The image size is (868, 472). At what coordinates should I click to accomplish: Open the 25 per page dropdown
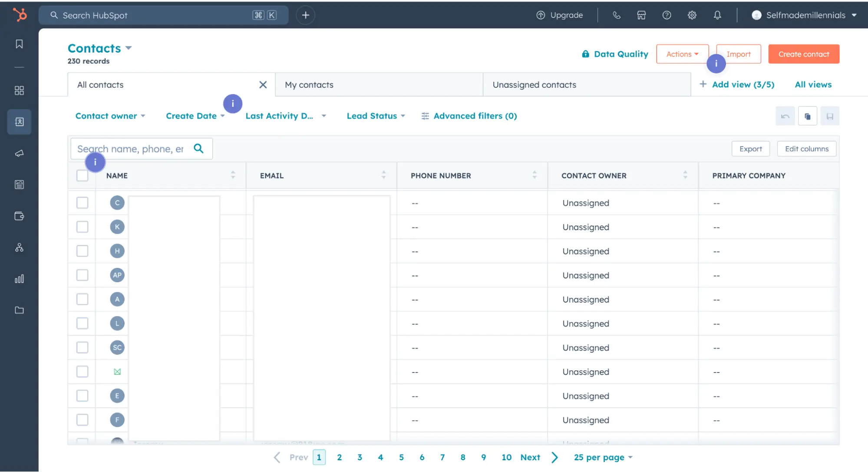point(602,457)
